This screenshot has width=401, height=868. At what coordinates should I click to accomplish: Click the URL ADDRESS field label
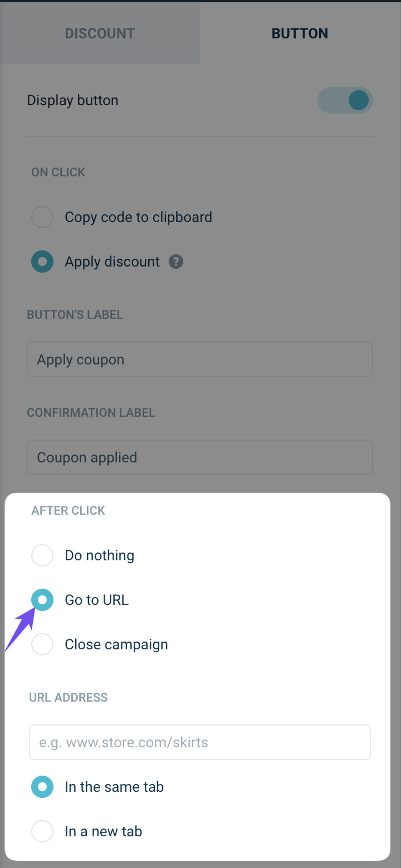point(69,697)
